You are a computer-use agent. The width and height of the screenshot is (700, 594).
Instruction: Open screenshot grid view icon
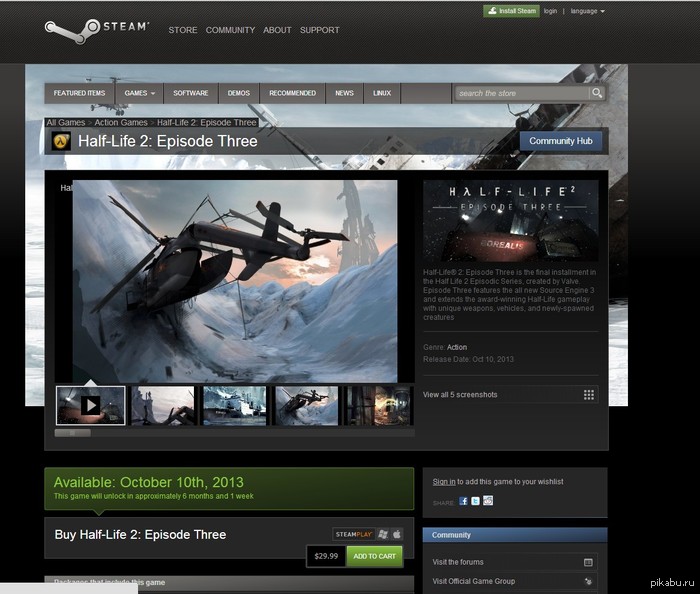pos(588,395)
